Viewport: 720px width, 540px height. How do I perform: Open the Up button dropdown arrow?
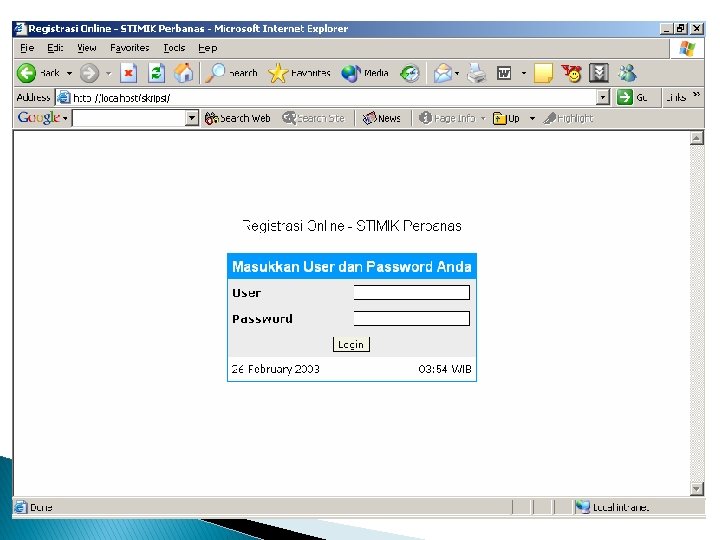point(532,118)
